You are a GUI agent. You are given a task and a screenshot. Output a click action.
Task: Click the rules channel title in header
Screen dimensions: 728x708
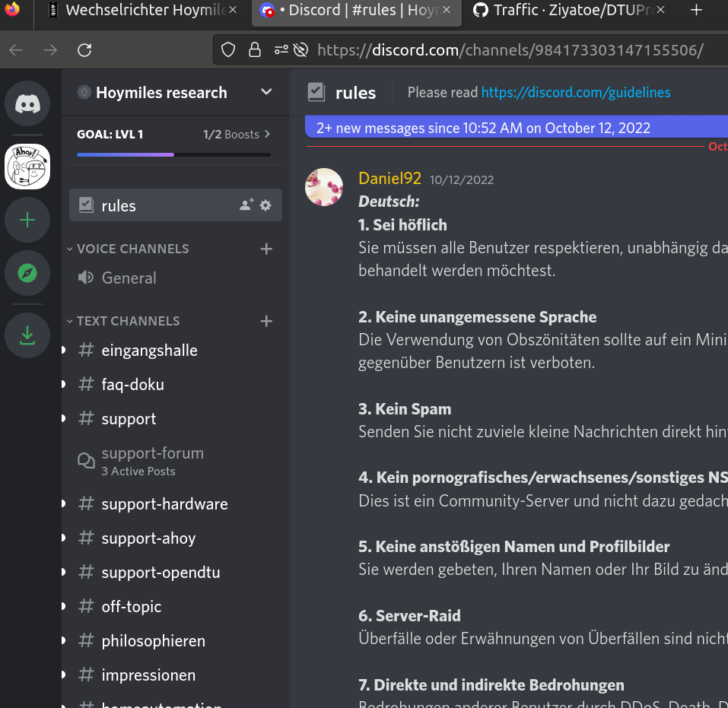click(x=356, y=92)
